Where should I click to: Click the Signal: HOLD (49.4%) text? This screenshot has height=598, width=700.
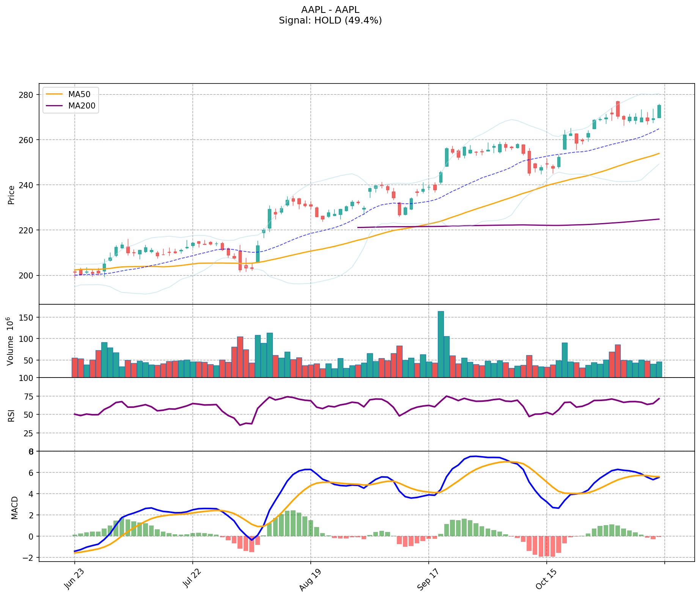tap(330, 20)
